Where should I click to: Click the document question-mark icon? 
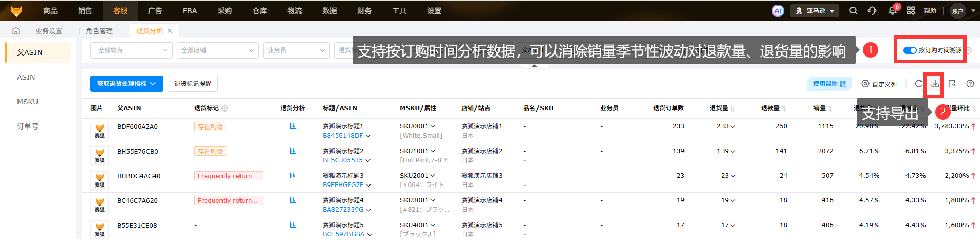pyautogui.click(x=952, y=84)
